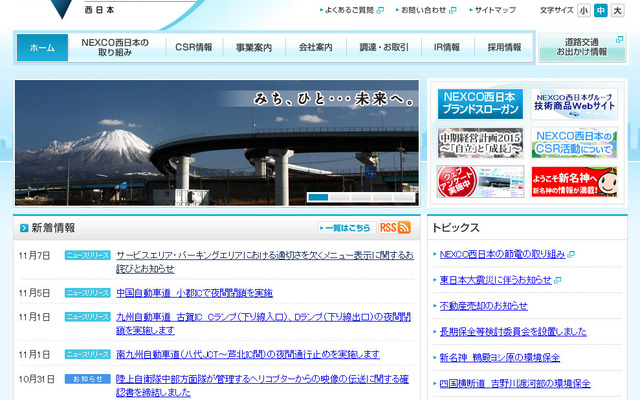The height and width of the screenshot is (400, 640).
Task: Open the サイトマップ link
Action: 495,10
